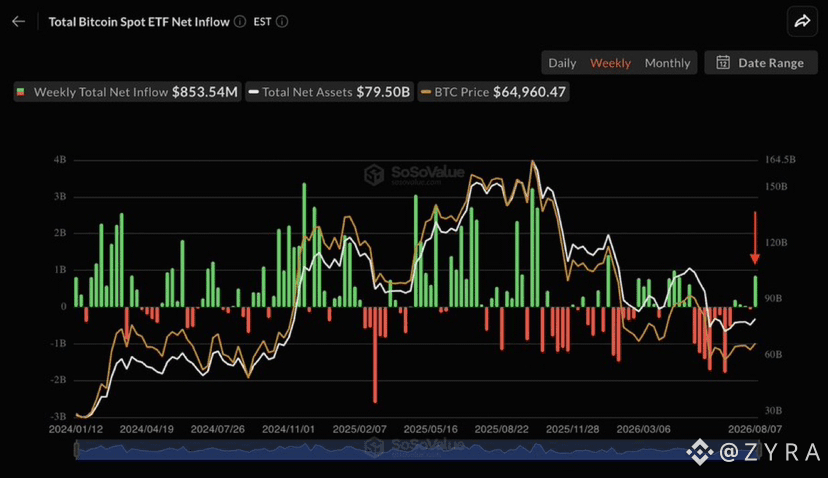Click the 2024/07/26 axis date label
The height and width of the screenshot is (478, 828).
tap(218, 429)
